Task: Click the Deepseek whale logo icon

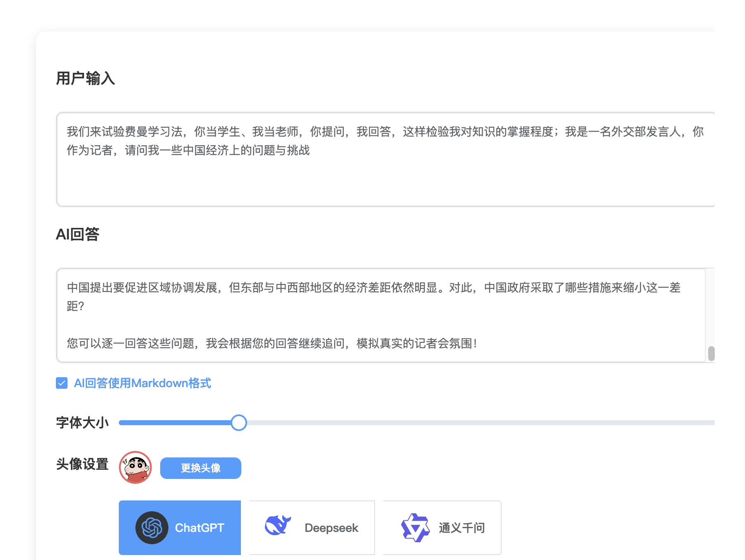Action: (x=278, y=525)
